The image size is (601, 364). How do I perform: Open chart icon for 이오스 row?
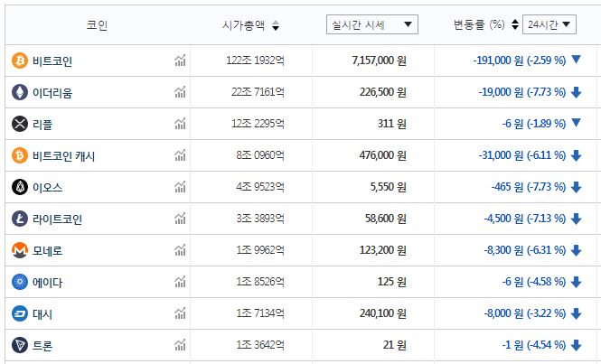click(x=180, y=187)
